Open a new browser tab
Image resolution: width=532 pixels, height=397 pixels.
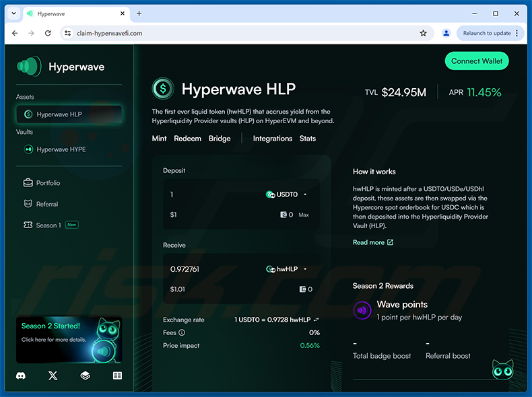(139, 13)
